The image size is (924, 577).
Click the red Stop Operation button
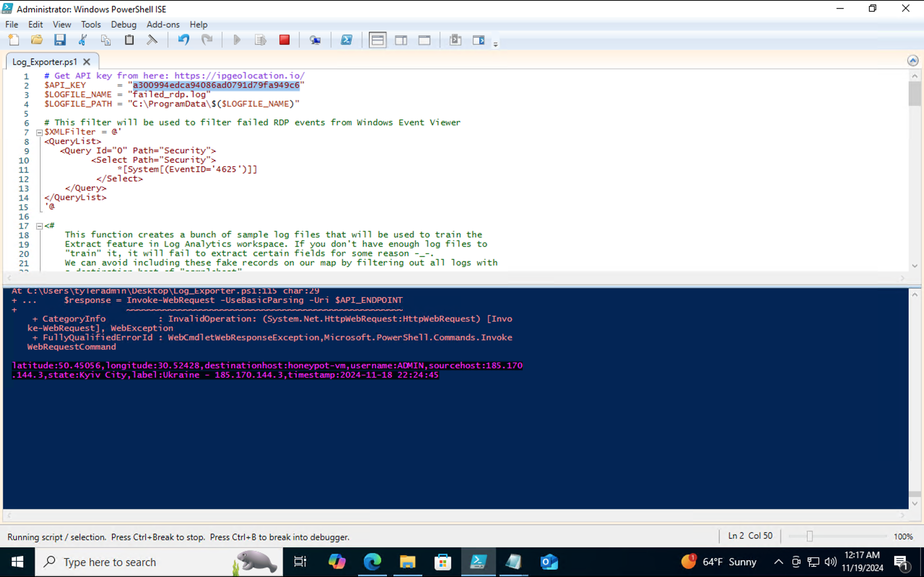(284, 40)
